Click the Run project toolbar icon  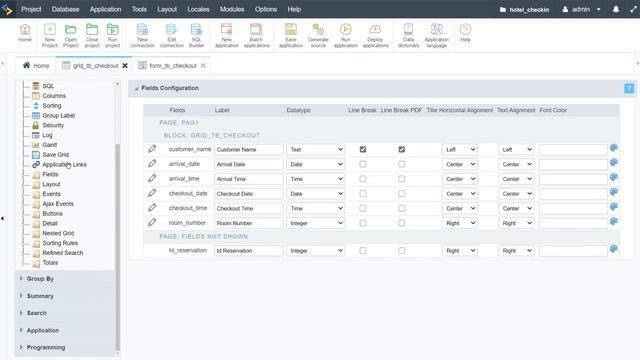click(x=113, y=36)
